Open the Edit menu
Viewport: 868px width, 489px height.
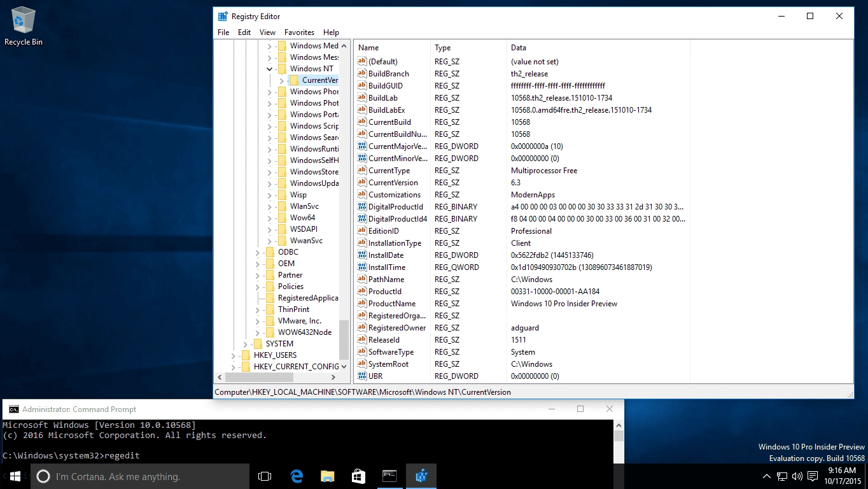pos(244,32)
